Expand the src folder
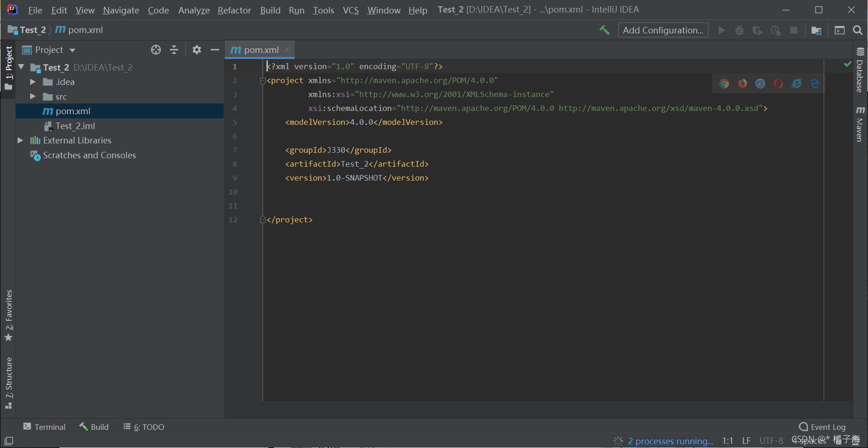 [32, 97]
